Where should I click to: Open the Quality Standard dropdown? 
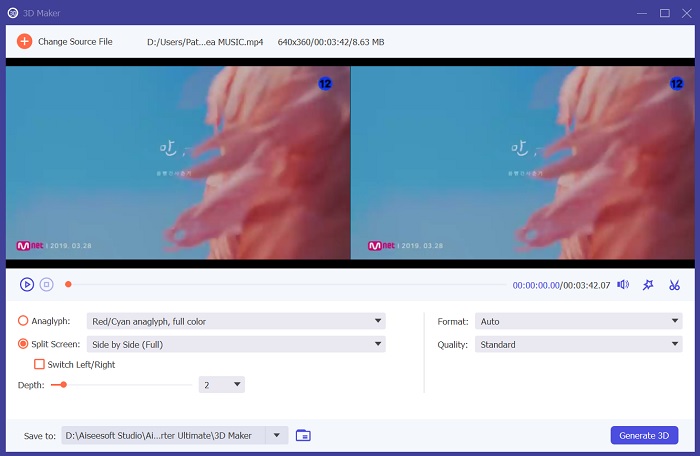click(579, 344)
